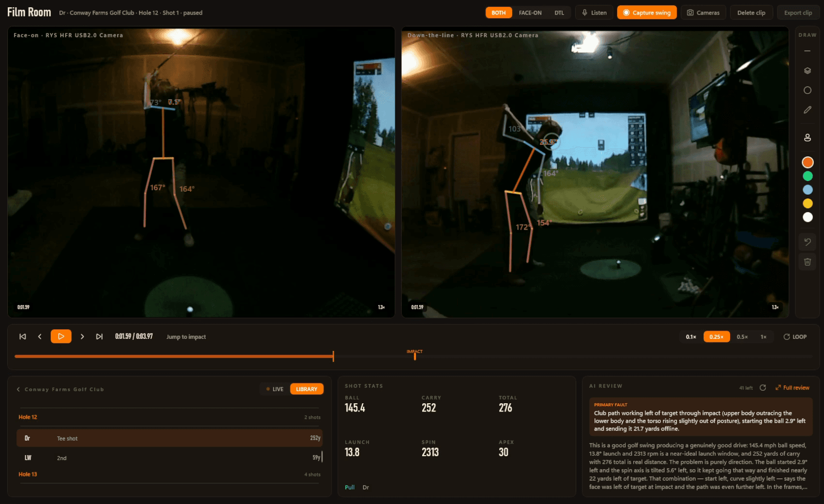The image size is (824, 504).
Task: Undo the last drawing
Action: click(807, 242)
